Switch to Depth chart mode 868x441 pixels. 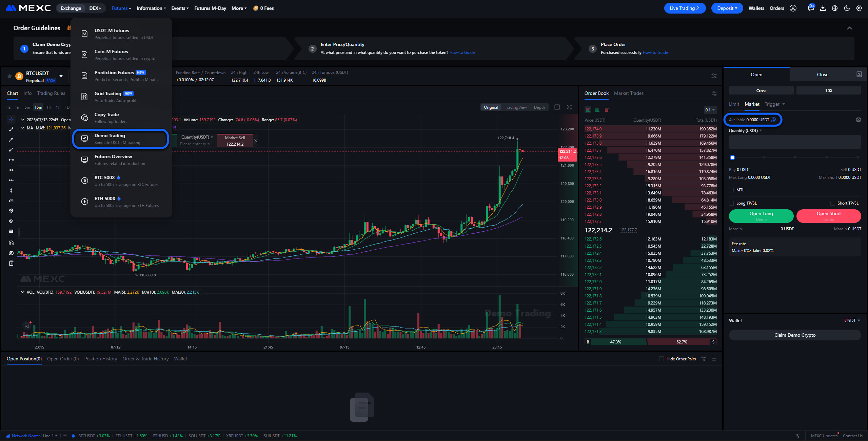(539, 107)
